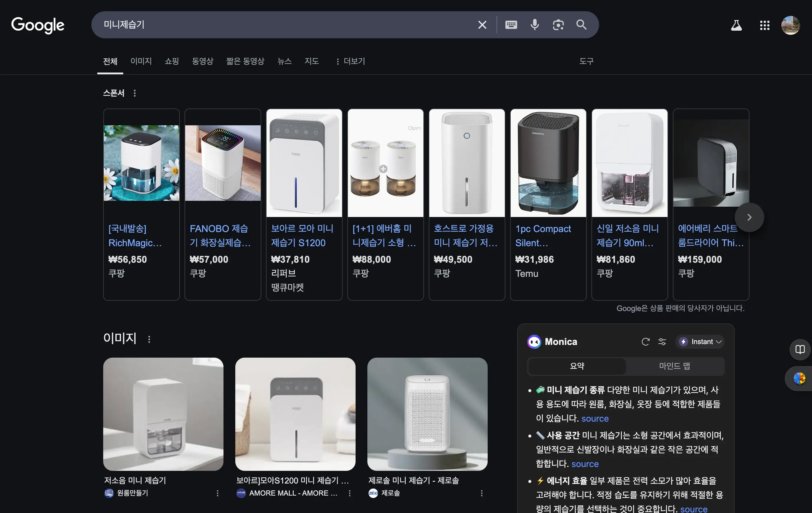This screenshot has width=812, height=513.
Task: Click the 원룸만들기 source favicon
Action: (x=109, y=493)
